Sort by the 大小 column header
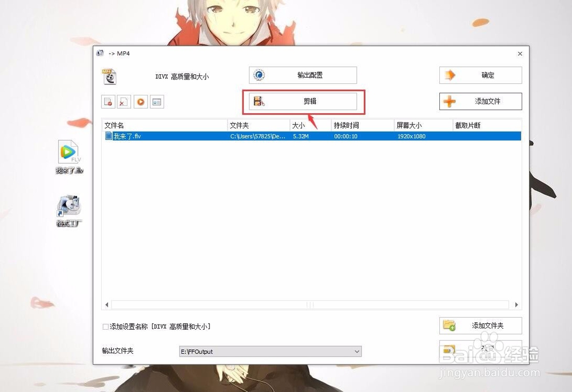Viewport: 572px width, 392px height. [311, 125]
